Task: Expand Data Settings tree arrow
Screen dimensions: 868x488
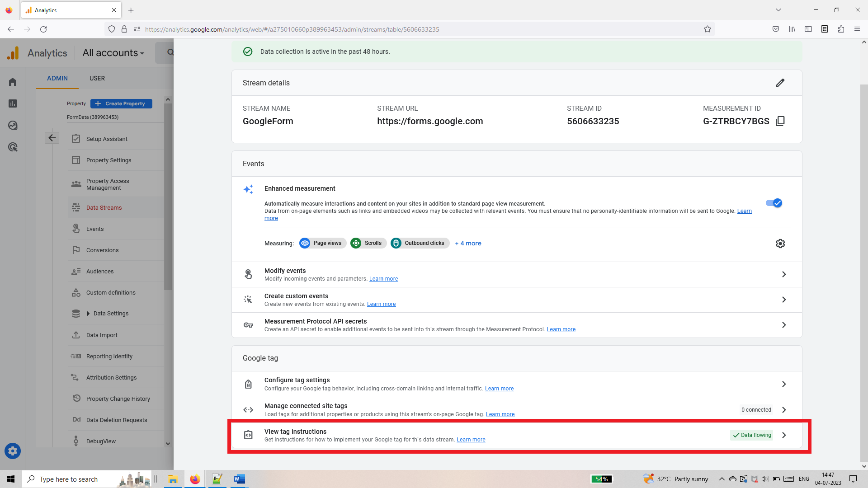Action: tap(88, 314)
